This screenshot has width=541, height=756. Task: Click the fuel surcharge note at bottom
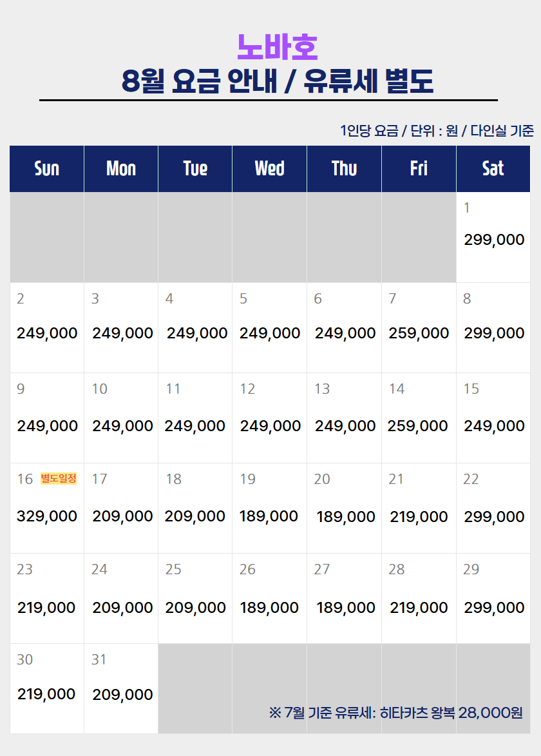pos(395,713)
